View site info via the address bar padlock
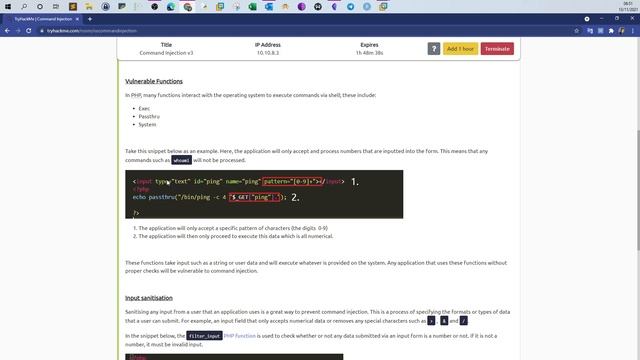Image resolution: width=640 pixels, height=360 pixels. [42, 31]
